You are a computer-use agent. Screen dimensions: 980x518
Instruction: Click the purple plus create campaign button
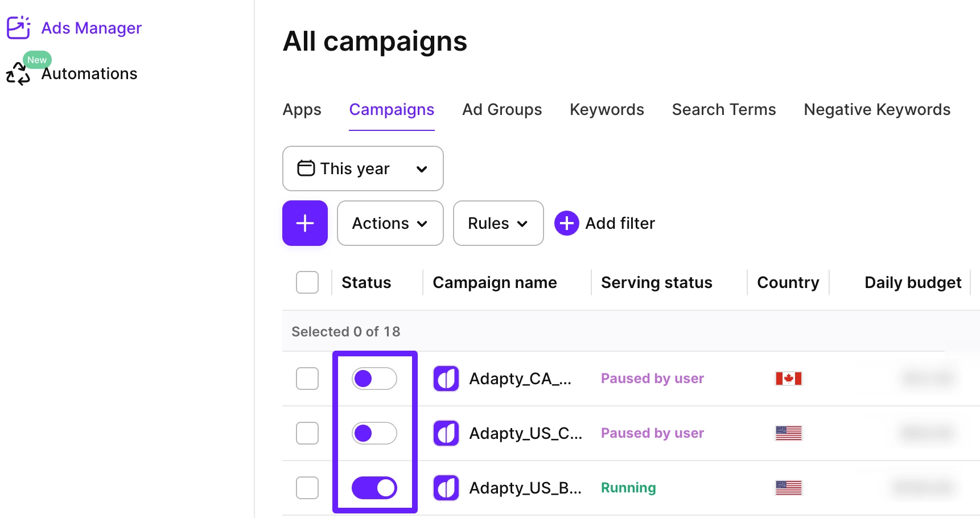point(305,223)
